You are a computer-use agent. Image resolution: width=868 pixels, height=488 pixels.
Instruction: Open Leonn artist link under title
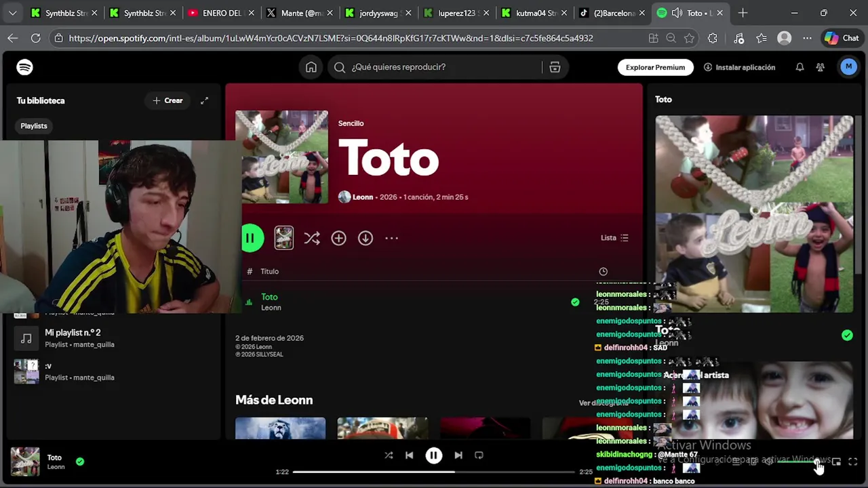pos(363,197)
